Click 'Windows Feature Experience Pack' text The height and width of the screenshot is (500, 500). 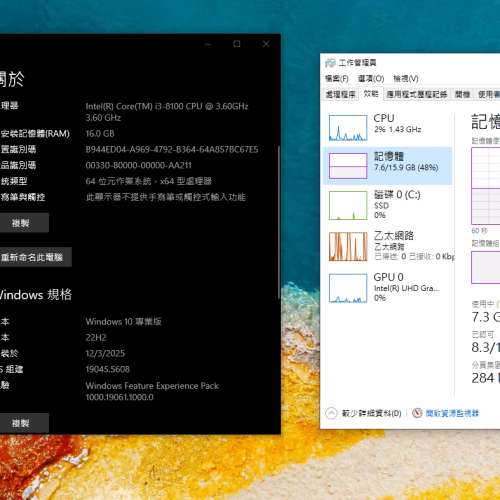pyautogui.click(x=152, y=386)
